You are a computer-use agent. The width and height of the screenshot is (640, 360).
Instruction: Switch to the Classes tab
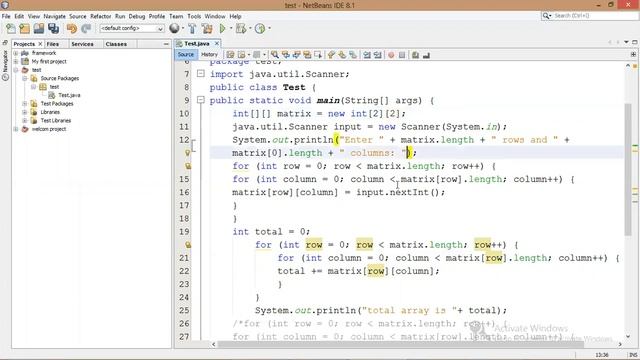(x=116, y=44)
